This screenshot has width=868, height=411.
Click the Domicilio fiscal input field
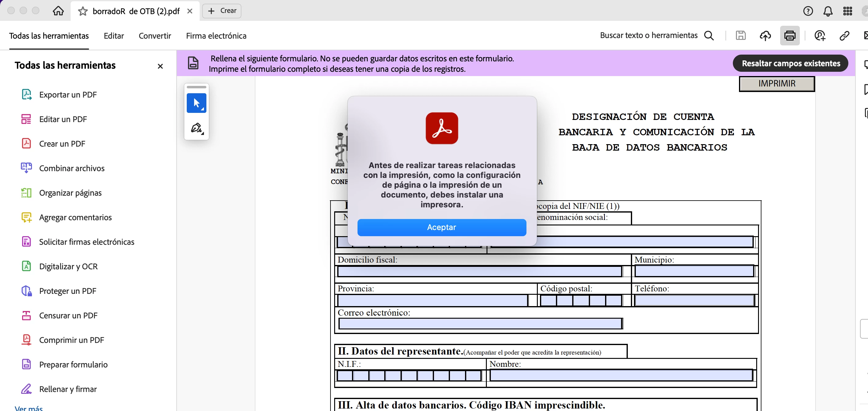(x=479, y=271)
